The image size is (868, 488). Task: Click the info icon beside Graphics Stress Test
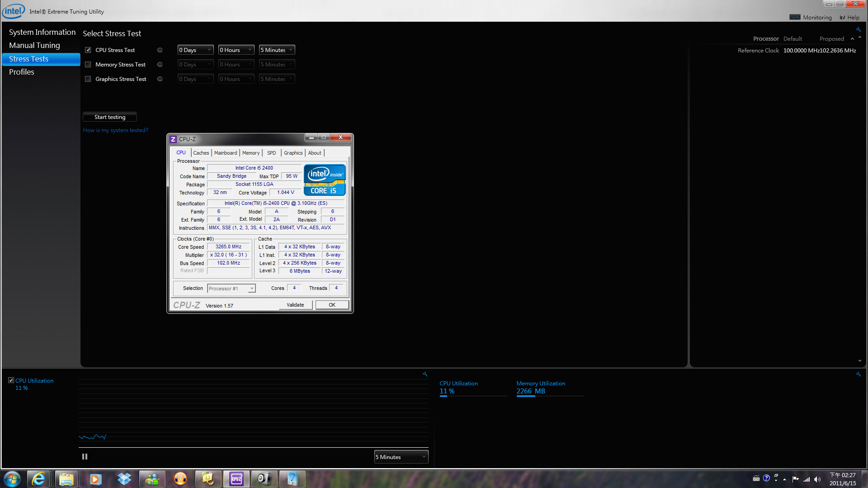(x=160, y=79)
